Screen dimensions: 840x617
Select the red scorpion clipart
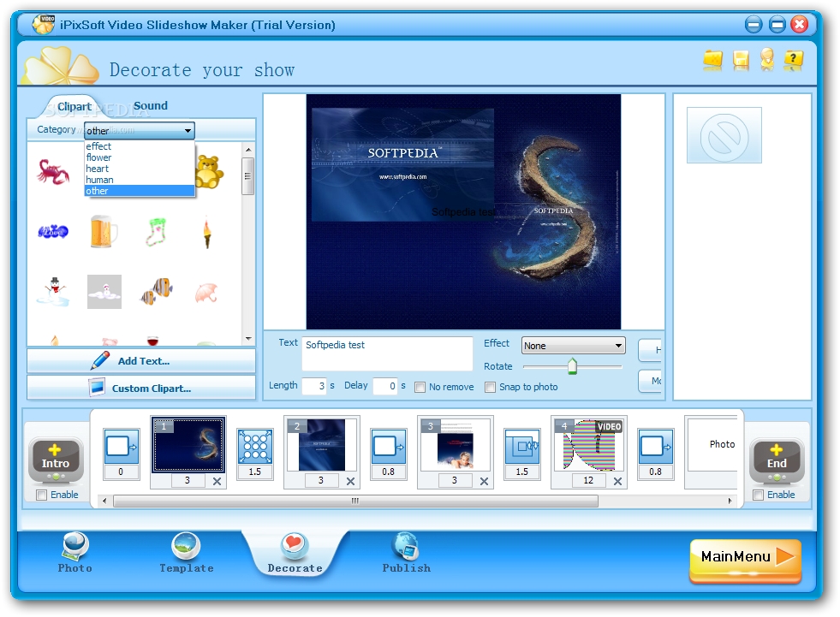[x=52, y=172]
